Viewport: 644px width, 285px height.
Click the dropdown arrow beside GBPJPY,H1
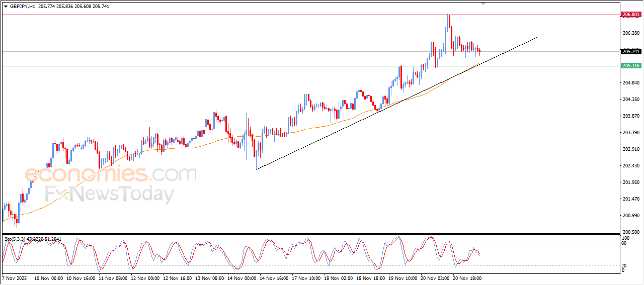click(6, 6)
